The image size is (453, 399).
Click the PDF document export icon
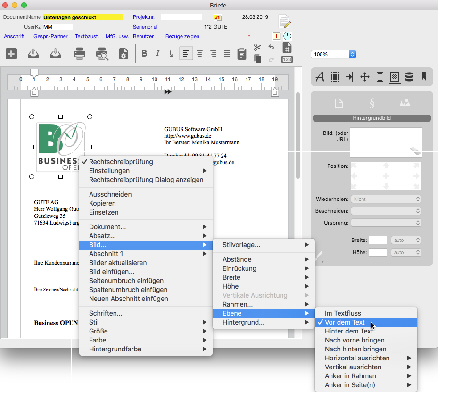[124, 53]
